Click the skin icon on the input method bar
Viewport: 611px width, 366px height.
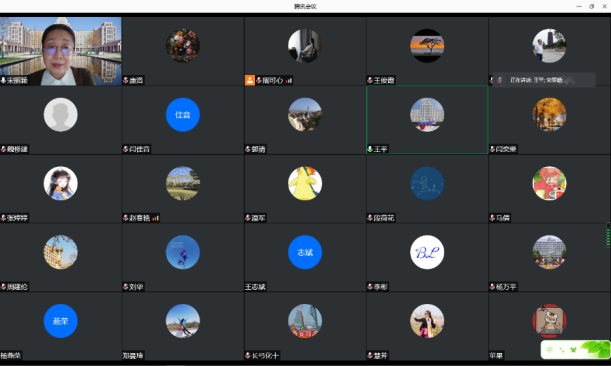(573, 350)
